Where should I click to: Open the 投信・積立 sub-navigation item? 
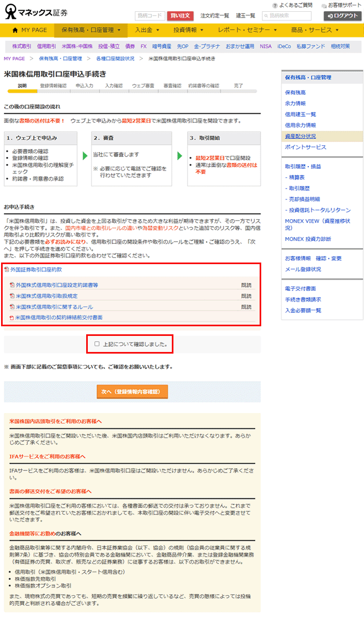pyautogui.click(x=109, y=47)
